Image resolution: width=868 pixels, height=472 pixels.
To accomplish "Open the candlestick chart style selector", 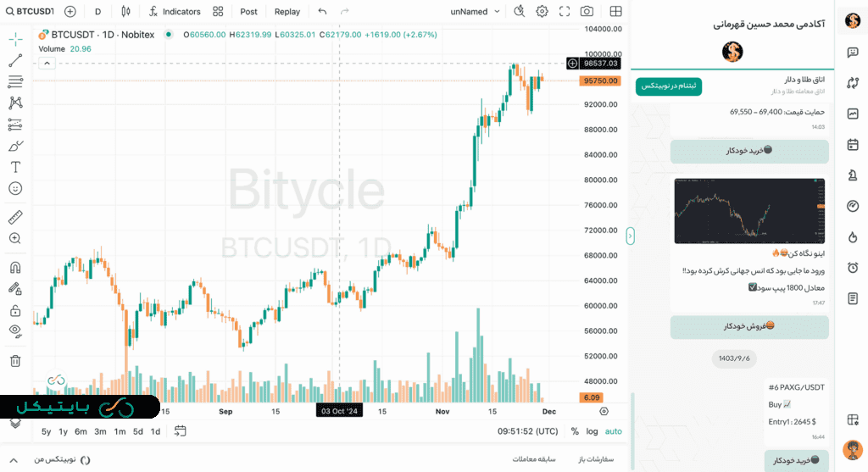I will click(125, 12).
